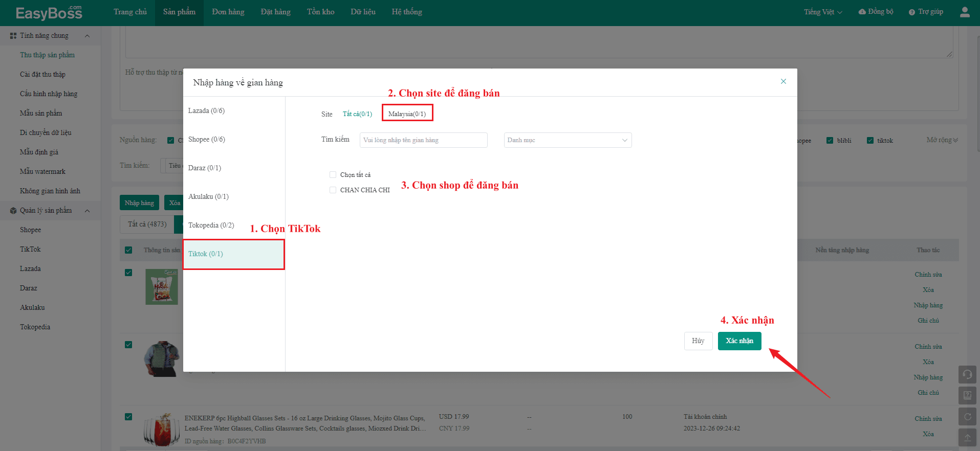Open the snack product thumbnail
This screenshot has width=980, height=451.
pyautogui.click(x=162, y=287)
